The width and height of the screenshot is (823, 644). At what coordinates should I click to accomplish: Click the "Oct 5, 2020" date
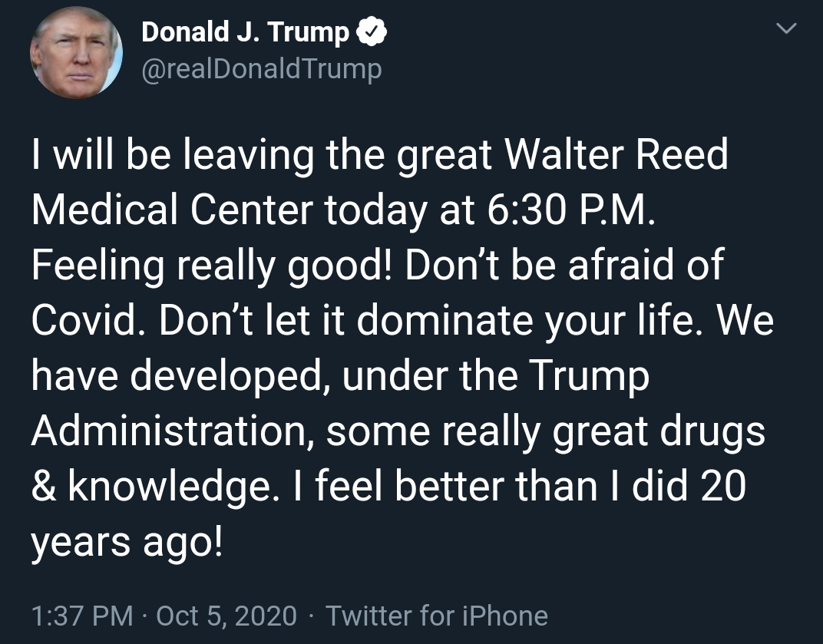tap(226, 616)
